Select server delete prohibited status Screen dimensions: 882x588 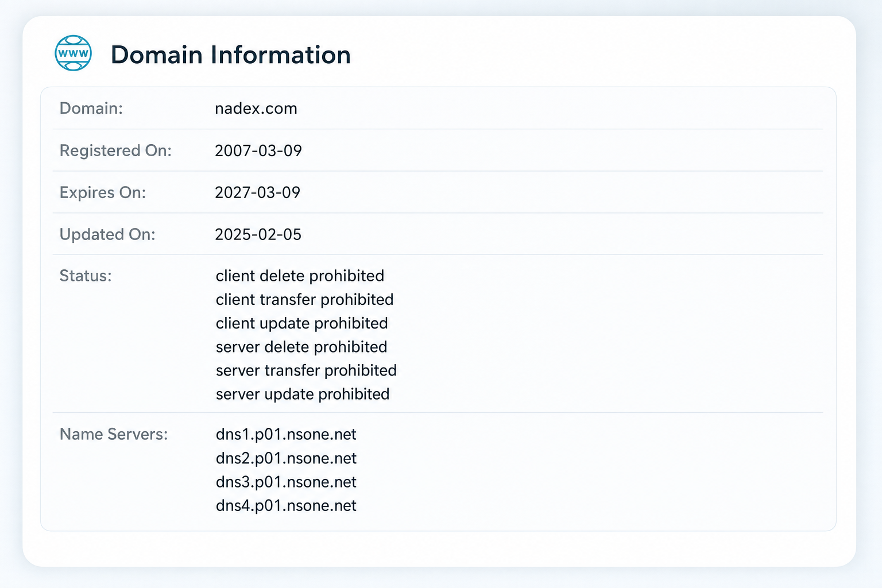[301, 347]
